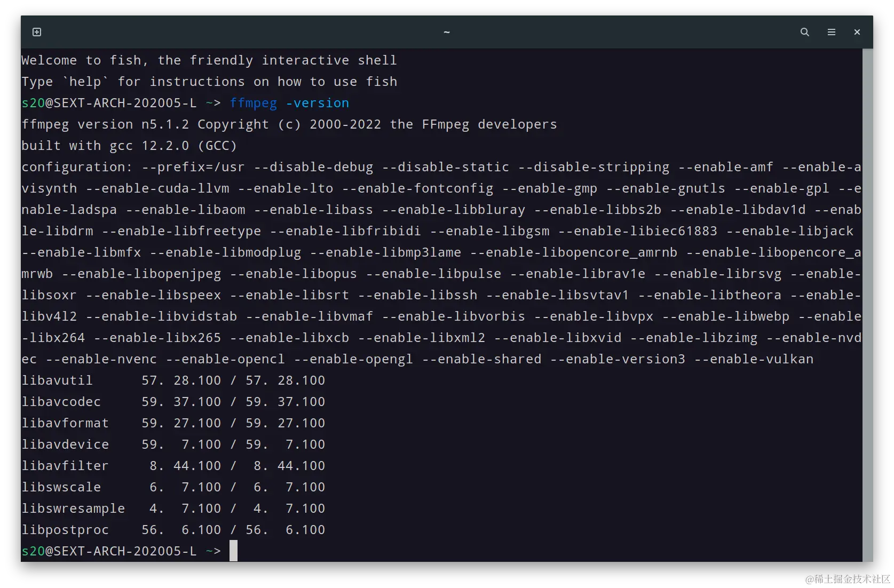The height and width of the screenshot is (588, 894).
Task: Click '--enable-opengl' option text
Action: coord(353,359)
